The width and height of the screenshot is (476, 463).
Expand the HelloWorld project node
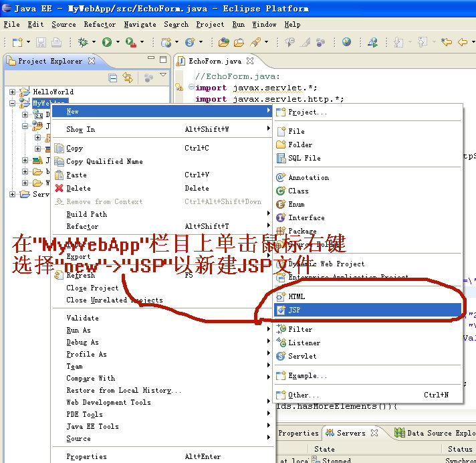pos(12,92)
